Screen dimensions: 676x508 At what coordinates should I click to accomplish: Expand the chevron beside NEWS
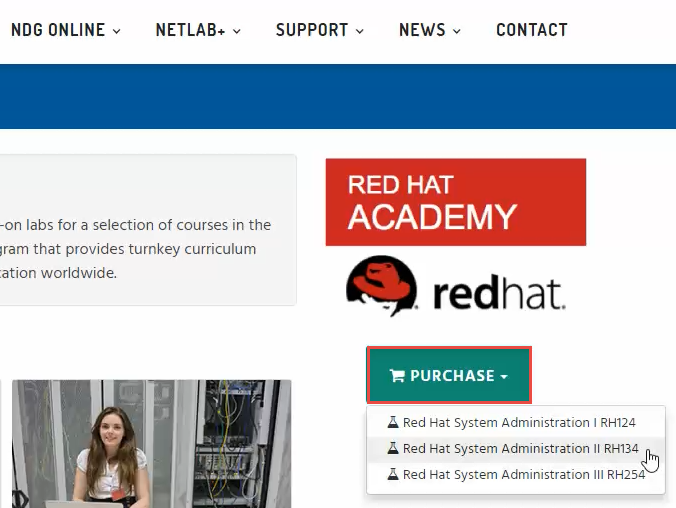(457, 31)
